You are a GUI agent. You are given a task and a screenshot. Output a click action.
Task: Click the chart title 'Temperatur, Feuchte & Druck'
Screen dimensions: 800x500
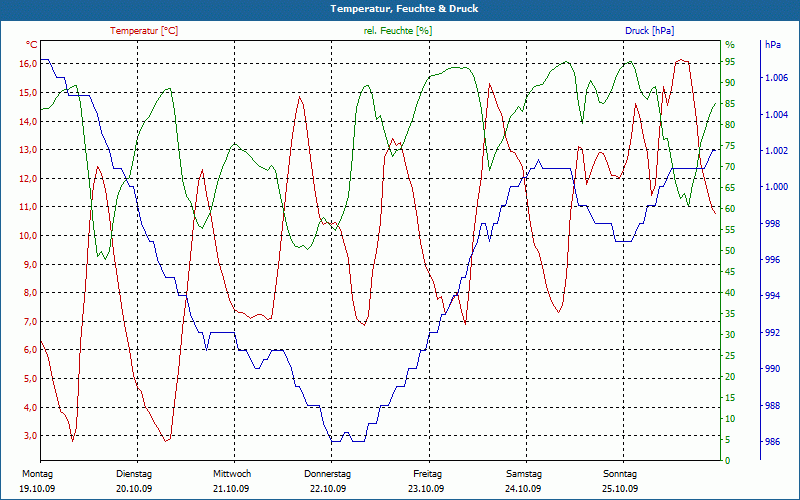coord(404,9)
